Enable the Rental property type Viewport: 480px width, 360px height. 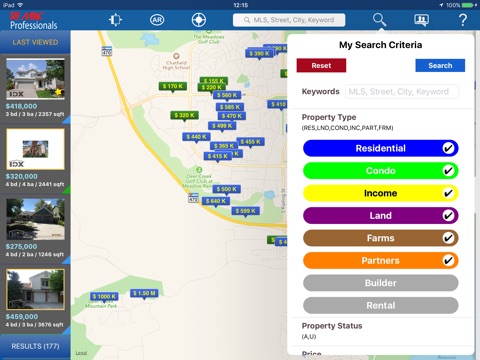[380, 305]
